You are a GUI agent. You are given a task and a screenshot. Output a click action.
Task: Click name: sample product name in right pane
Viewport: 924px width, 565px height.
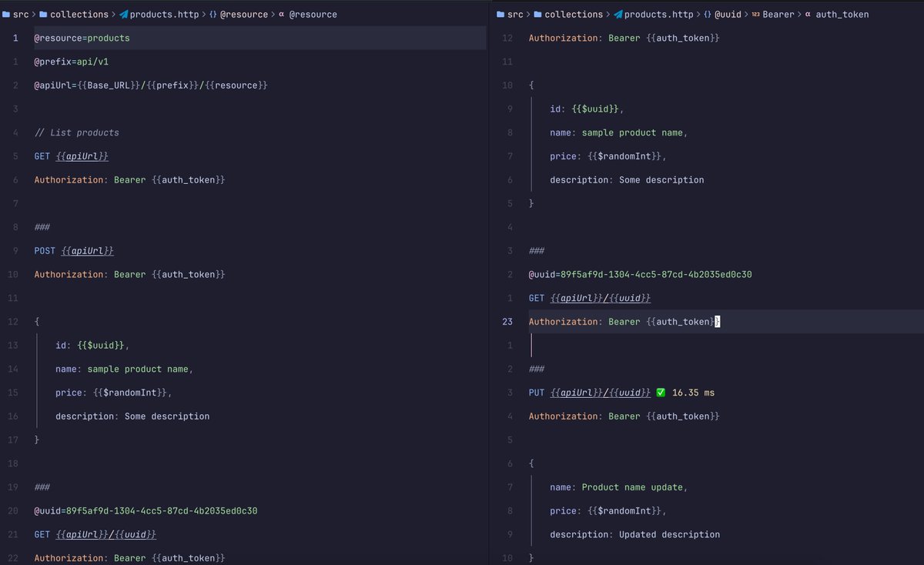618,132
